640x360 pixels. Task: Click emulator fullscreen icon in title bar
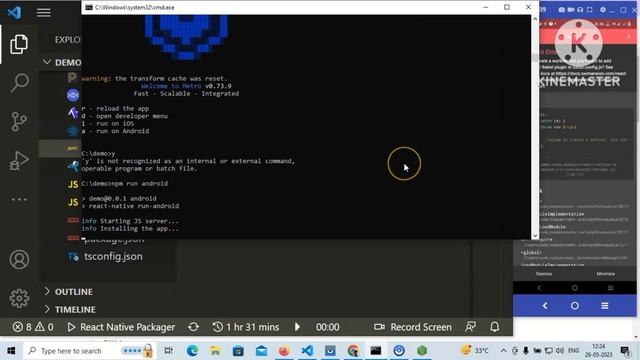click(589, 9)
